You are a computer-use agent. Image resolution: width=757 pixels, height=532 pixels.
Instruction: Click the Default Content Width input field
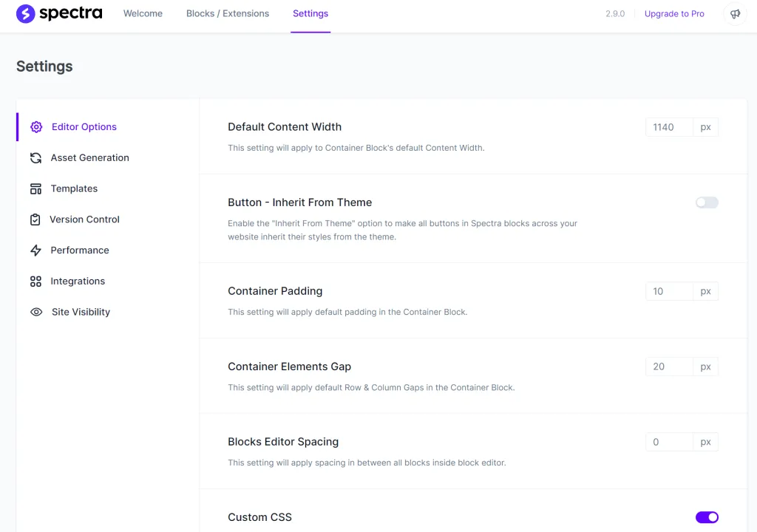(669, 127)
